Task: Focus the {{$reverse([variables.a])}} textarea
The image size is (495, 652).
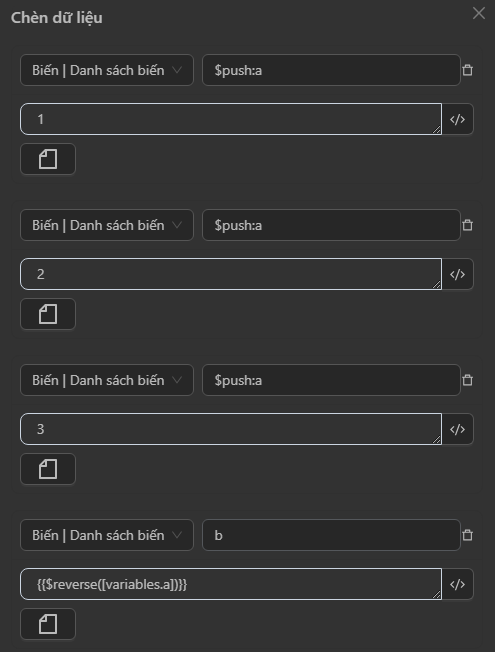Action: tap(231, 584)
